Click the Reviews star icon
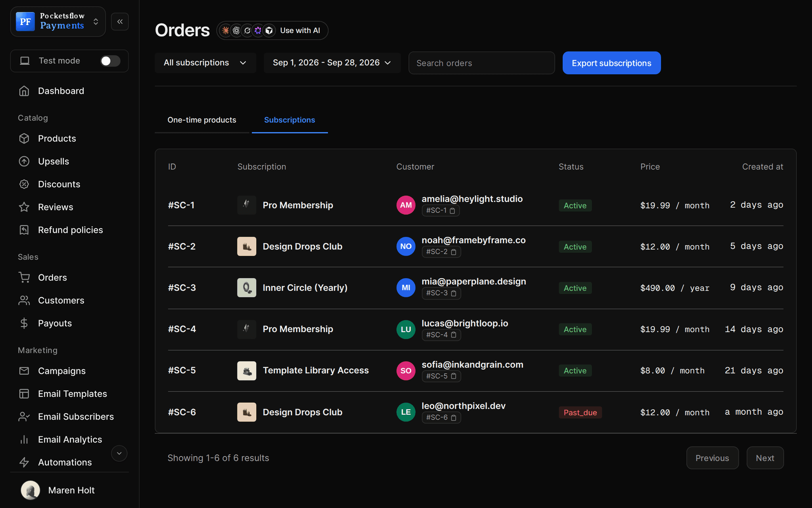This screenshot has width=812, height=508. pos(24,207)
